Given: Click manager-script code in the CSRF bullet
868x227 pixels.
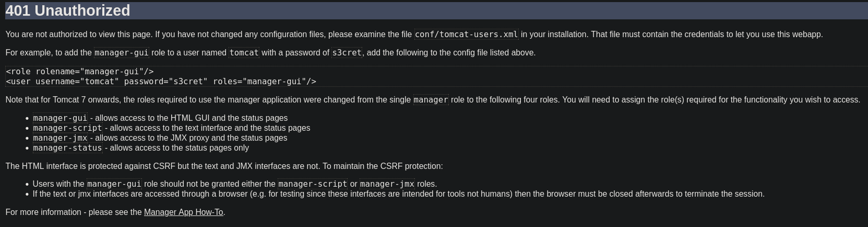Looking at the screenshot, I should coord(313,184).
